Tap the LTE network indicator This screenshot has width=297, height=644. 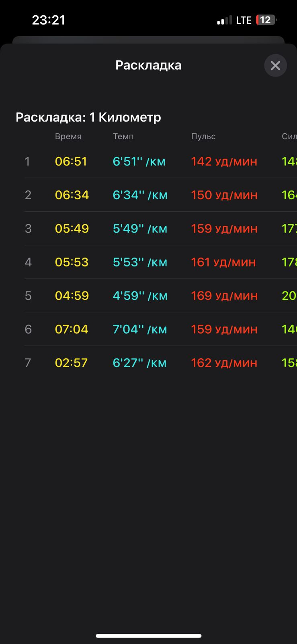click(244, 21)
